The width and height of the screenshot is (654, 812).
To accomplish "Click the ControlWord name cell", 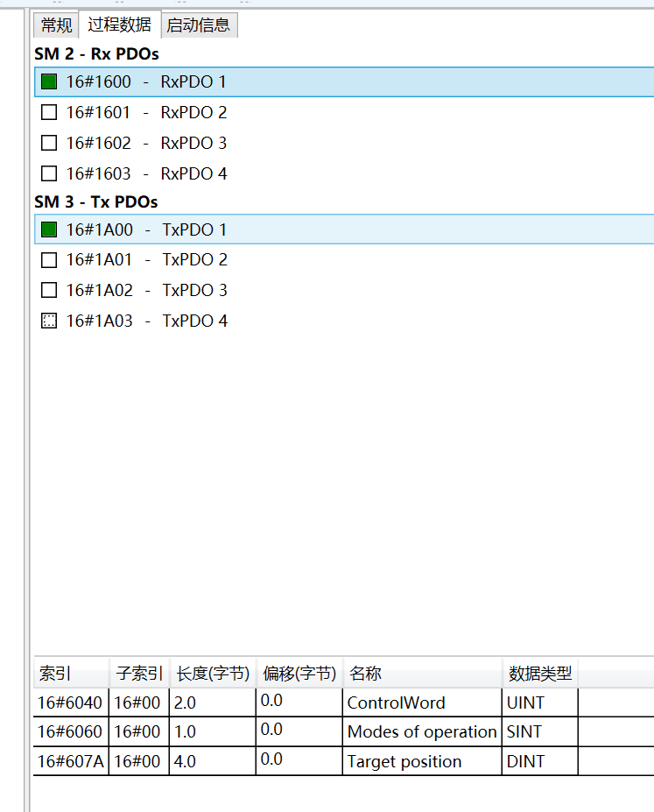I will 422,703.
